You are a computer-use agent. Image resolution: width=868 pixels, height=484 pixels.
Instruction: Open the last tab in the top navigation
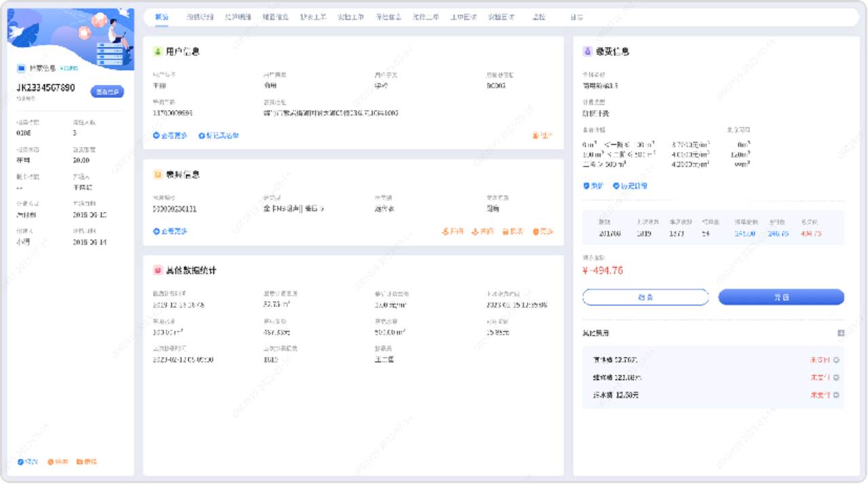point(576,17)
